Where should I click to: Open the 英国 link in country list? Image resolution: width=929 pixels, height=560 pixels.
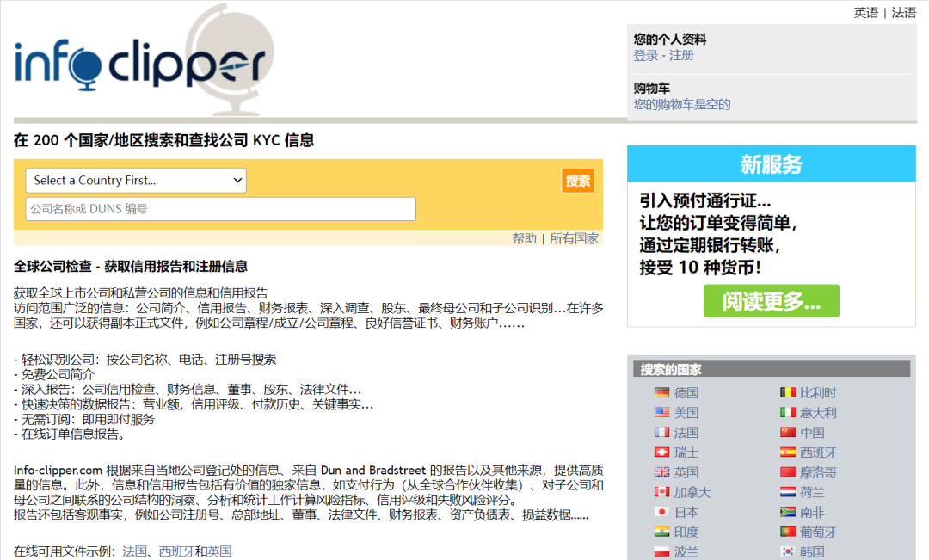coord(686,472)
